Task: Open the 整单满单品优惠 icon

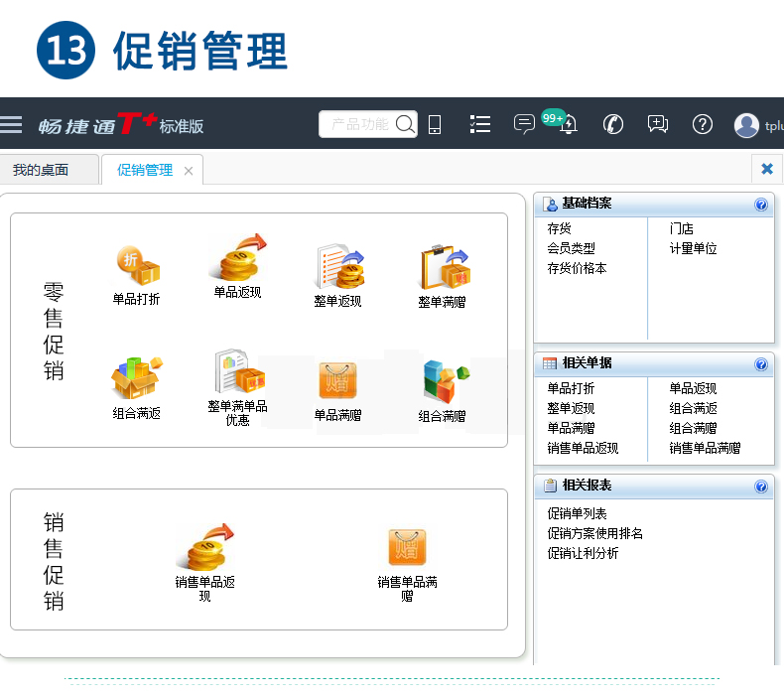Action: point(237,373)
